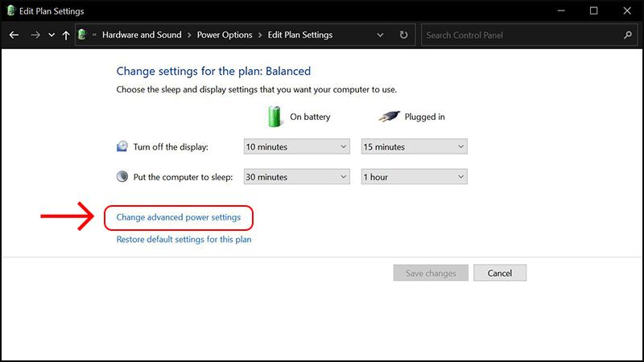Navigate to Power Options breadcrumb
644x362 pixels.
[x=225, y=35]
